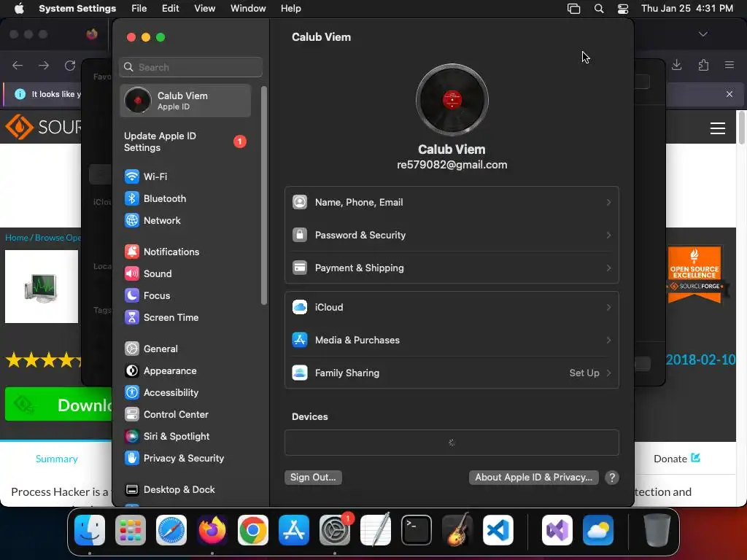Select Calub Viem Apple ID account
747x560 pixels.
pos(185,101)
